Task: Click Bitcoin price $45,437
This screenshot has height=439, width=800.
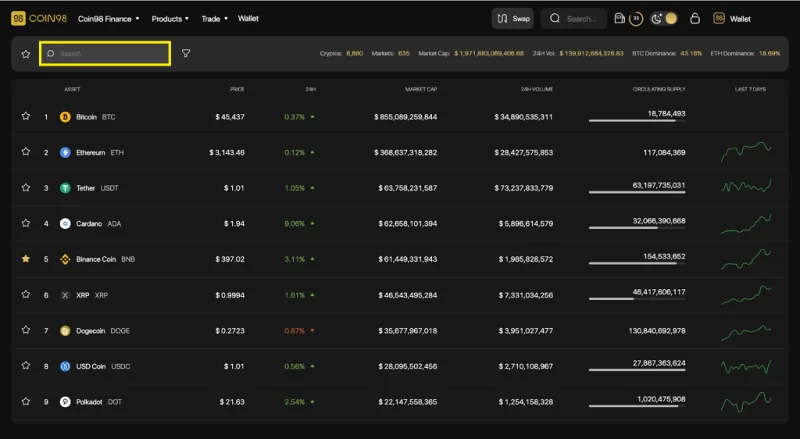Action: (230, 117)
